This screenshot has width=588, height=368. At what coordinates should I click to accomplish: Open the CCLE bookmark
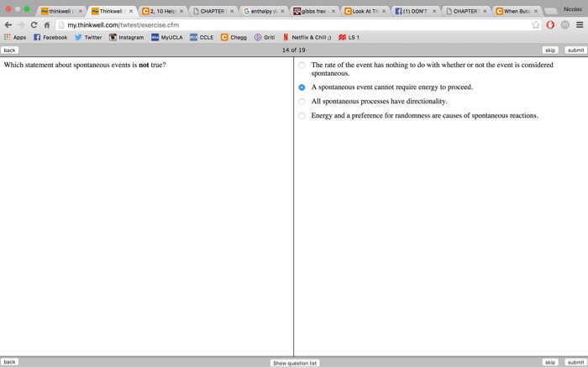(x=202, y=37)
